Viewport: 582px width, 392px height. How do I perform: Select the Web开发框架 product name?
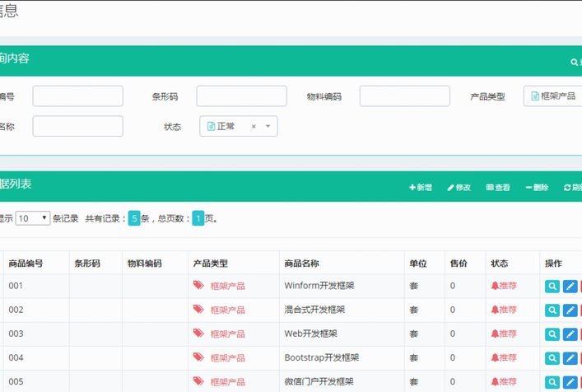point(310,334)
